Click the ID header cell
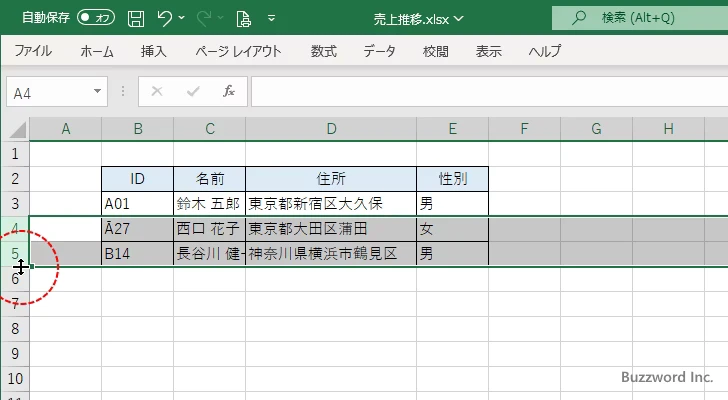728x400 pixels. click(x=137, y=179)
